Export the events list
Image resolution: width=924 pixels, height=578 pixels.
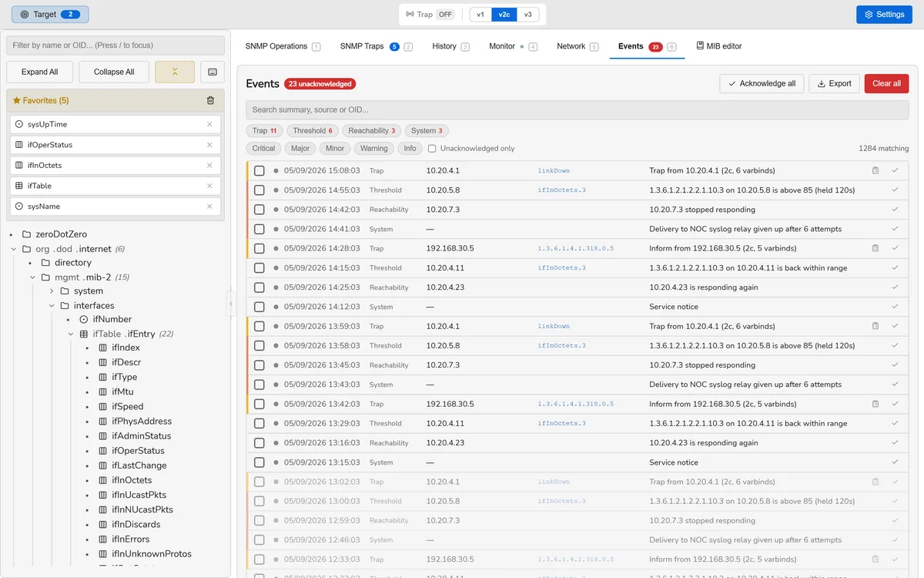coord(834,83)
